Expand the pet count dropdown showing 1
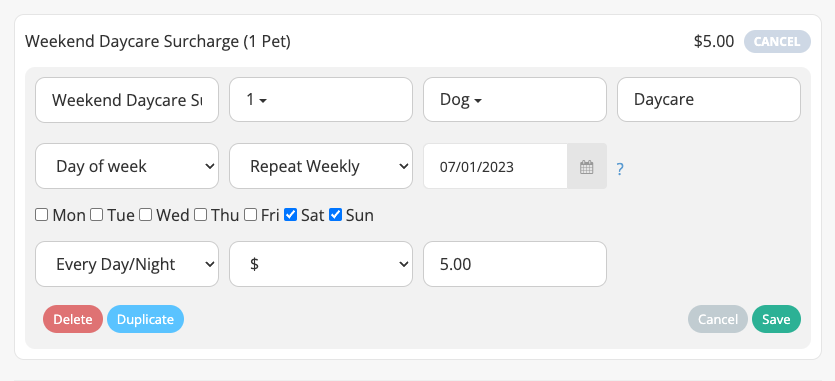The image size is (835, 381). click(321, 100)
